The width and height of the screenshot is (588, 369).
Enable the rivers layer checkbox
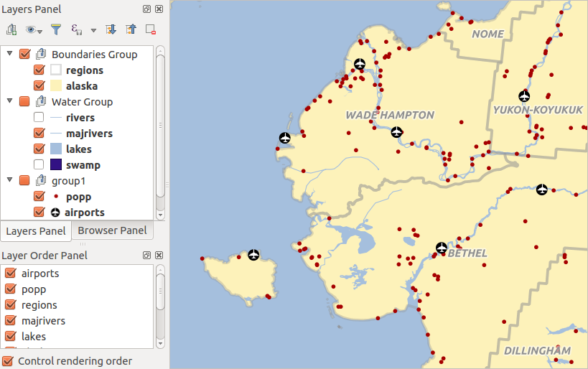[x=39, y=118]
